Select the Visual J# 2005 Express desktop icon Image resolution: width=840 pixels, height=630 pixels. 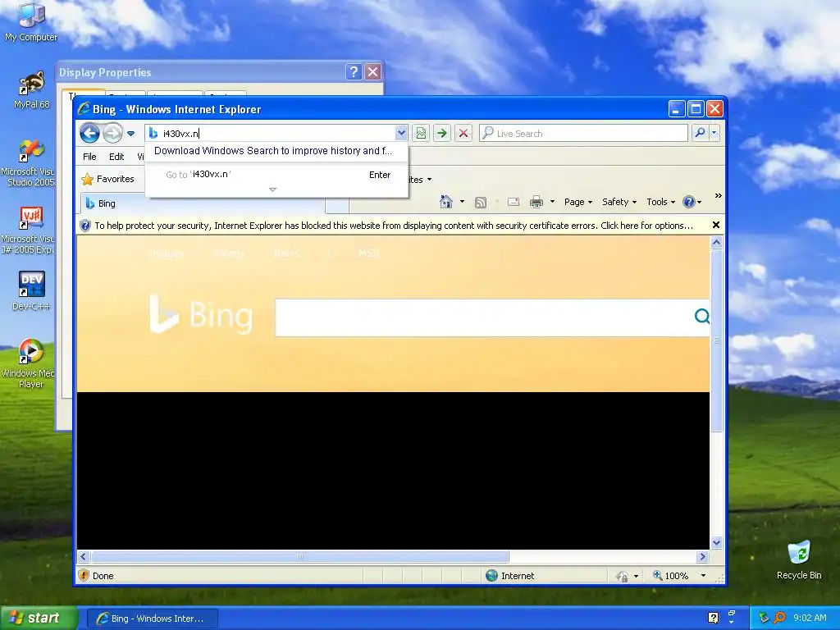point(29,231)
